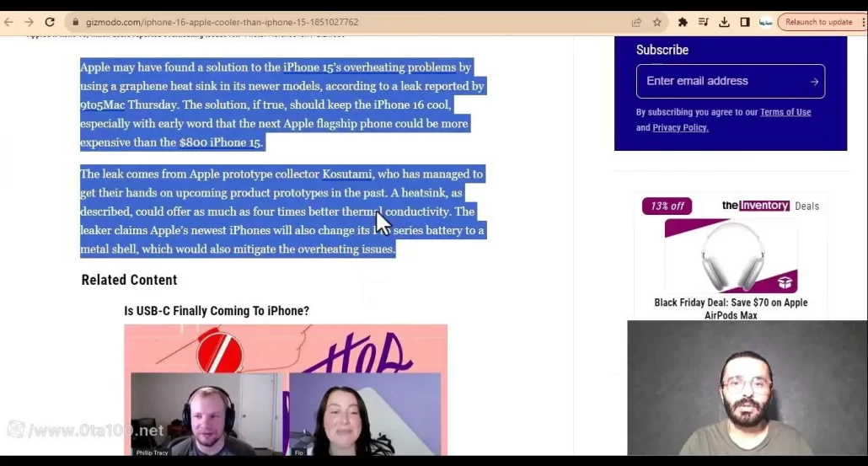This screenshot has width=868, height=466.
Task: Open the Chrome profile avatar
Action: pos(765,22)
